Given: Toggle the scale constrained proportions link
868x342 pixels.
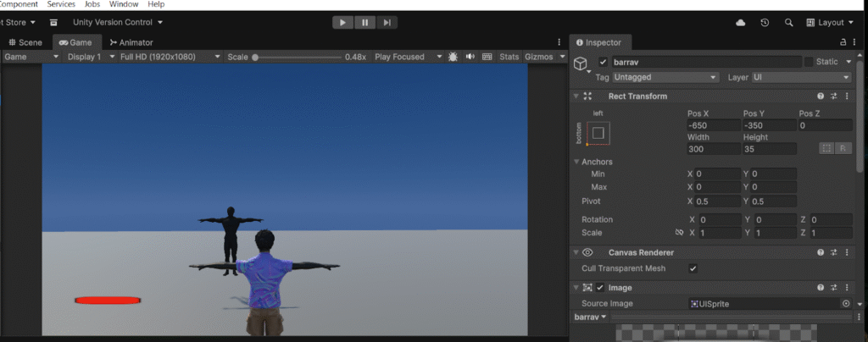Looking at the screenshot, I should coord(678,232).
